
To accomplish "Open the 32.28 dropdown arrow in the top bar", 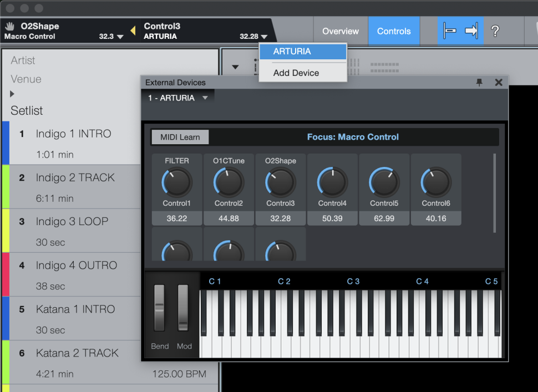I will click(x=264, y=37).
